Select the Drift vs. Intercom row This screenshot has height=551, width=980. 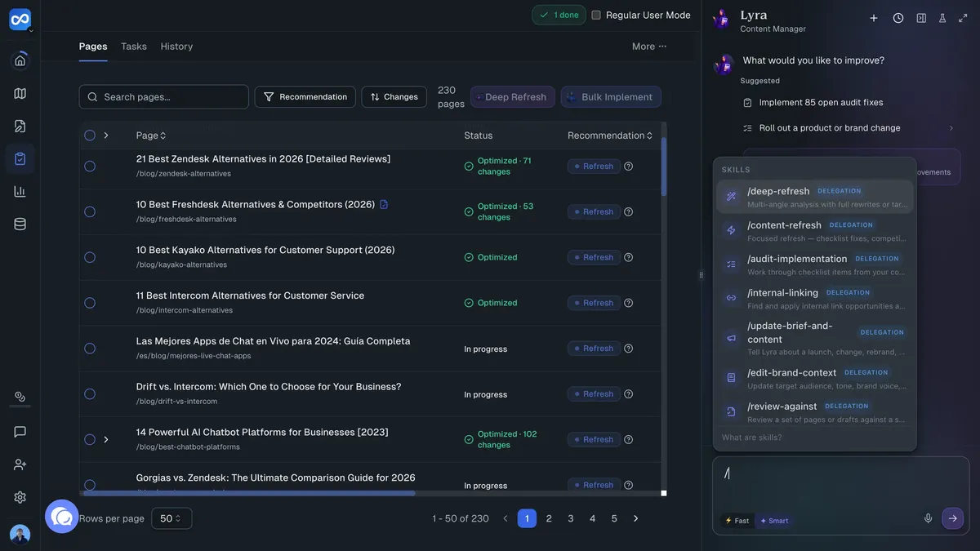(x=90, y=394)
